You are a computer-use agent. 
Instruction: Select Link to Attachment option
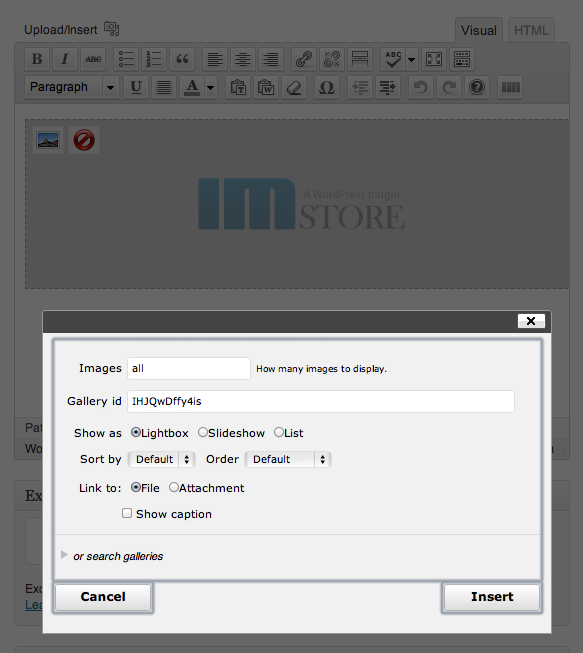(174, 487)
